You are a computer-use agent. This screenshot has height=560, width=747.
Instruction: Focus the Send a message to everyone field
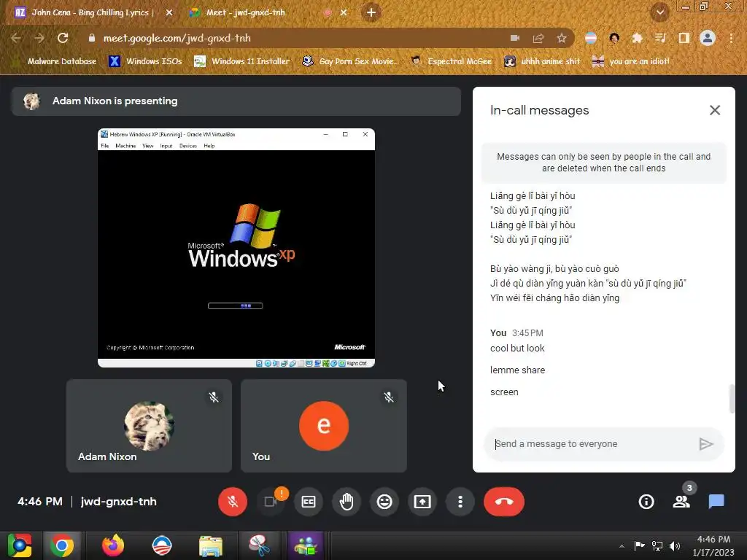591,444
